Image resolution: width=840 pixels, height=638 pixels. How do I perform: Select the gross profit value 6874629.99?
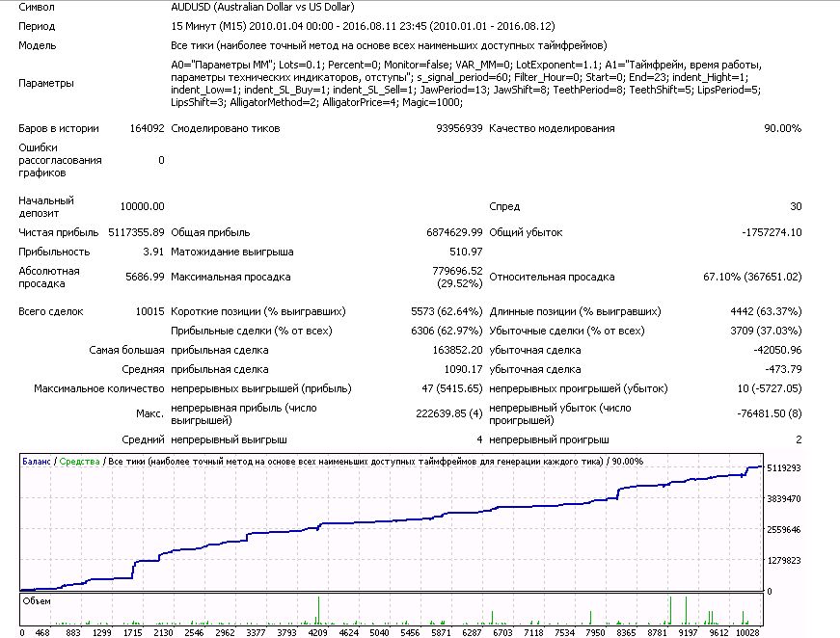(x=454, y=232)
